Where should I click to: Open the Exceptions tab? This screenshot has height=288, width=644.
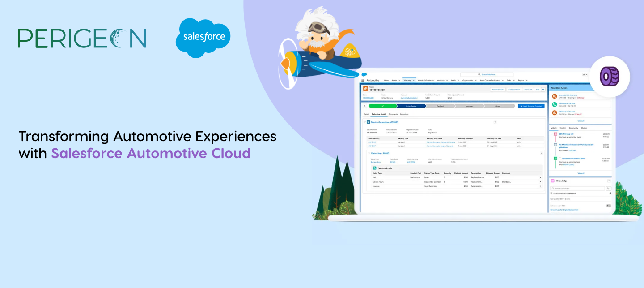click(404, 114)
